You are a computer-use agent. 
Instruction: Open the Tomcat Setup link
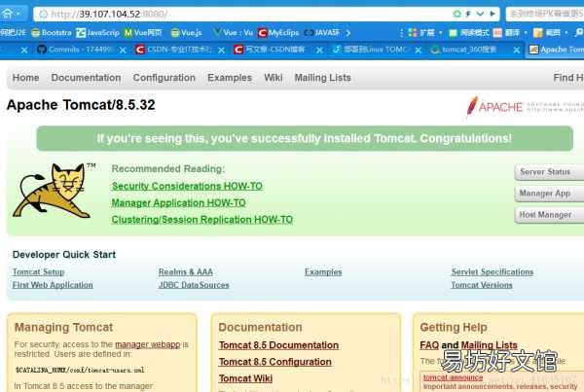pyautogui.click(x=38, y=272)
